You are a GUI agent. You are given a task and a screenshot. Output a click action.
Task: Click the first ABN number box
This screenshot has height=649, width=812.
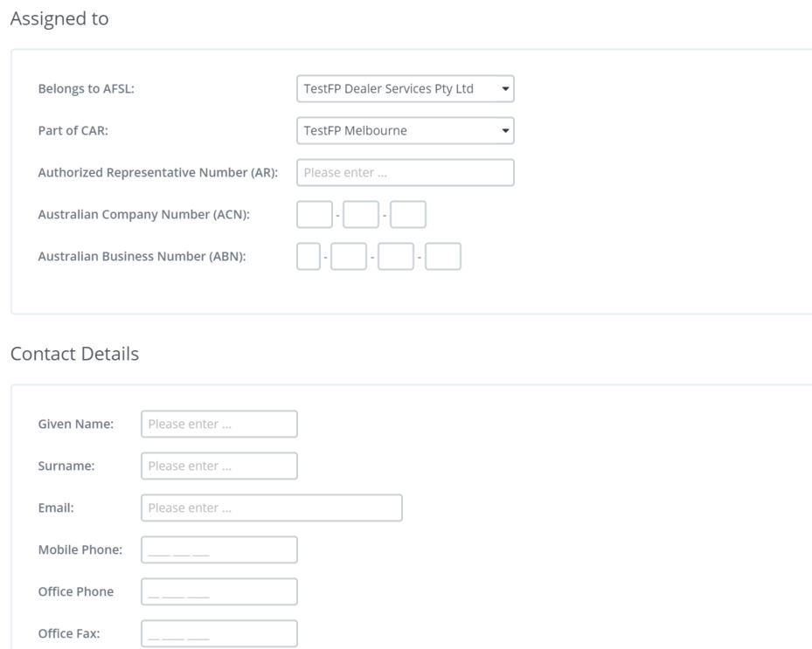309,257
